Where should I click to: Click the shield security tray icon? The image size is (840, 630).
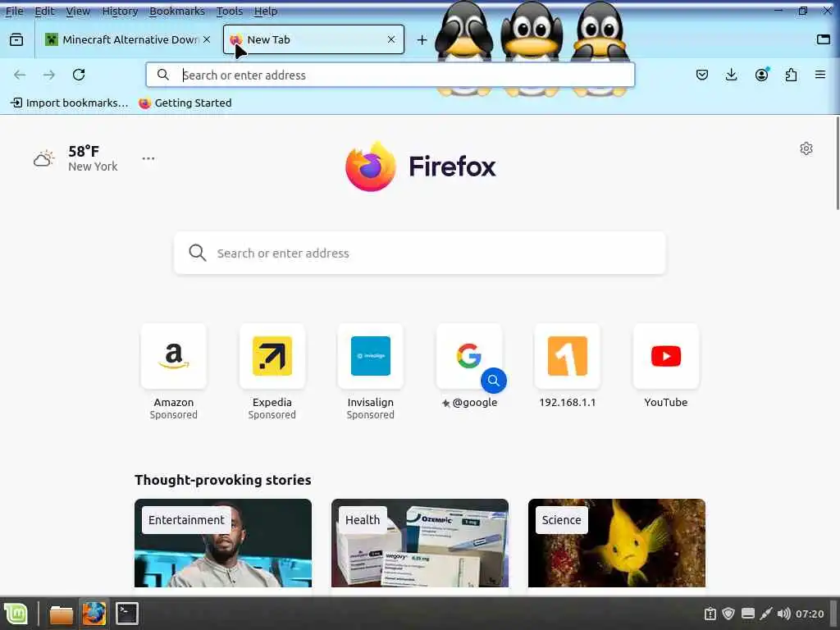point(728,614)
